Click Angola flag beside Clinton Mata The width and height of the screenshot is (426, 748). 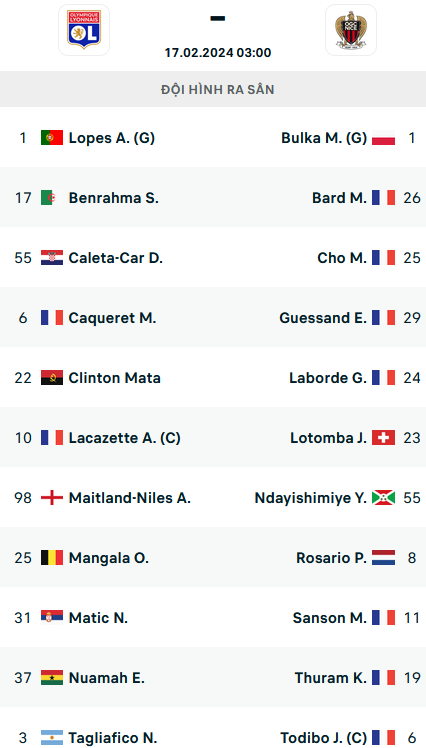click(52, 378)
